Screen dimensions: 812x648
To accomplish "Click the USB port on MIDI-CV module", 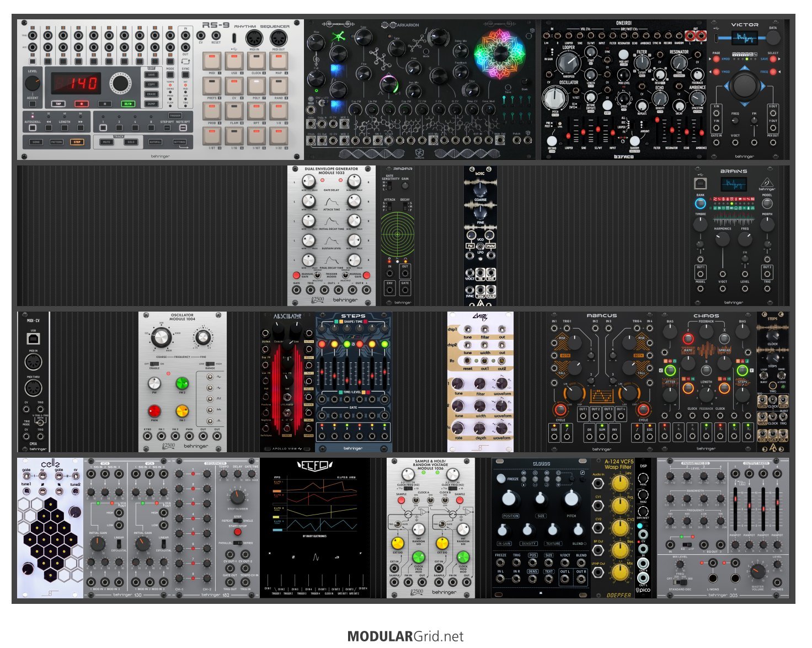I will [33, 339].
